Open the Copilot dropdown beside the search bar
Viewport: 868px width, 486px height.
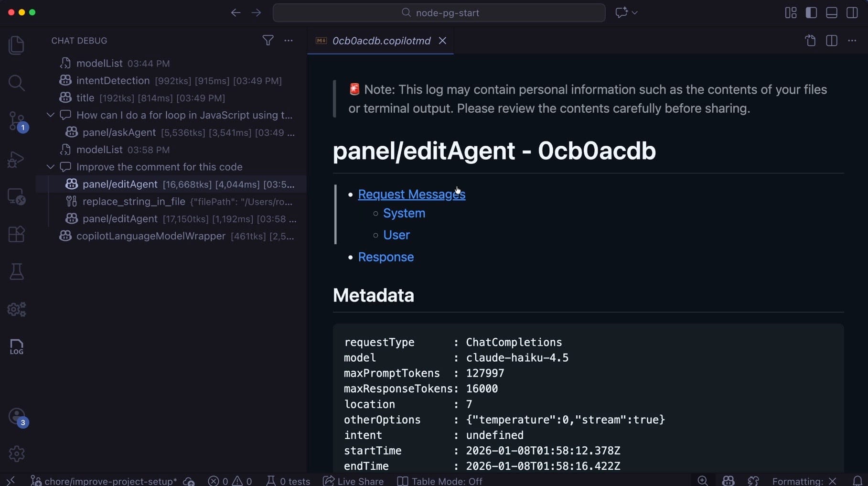[626, 12]
